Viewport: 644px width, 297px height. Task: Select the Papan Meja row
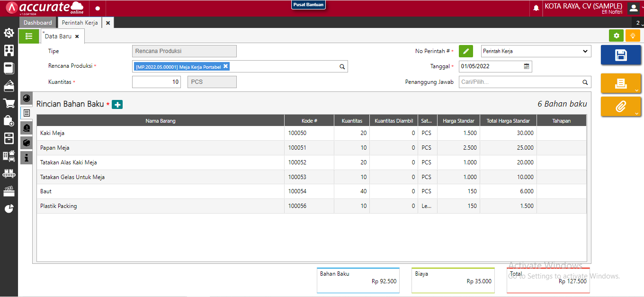tap(312, 148)
